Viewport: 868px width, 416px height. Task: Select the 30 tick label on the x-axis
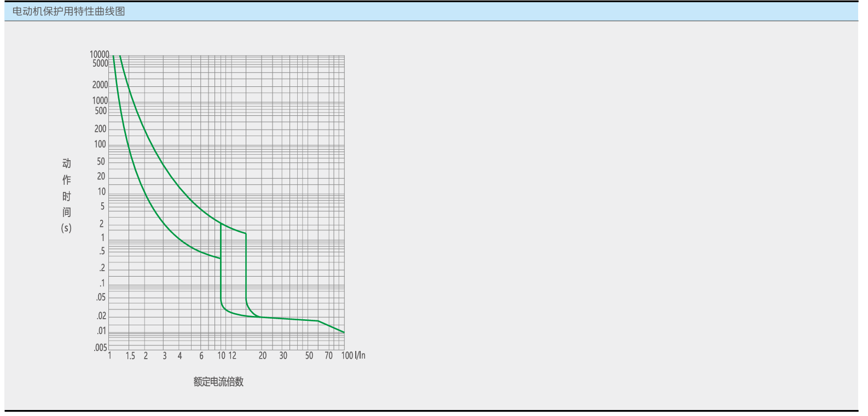click(283, 356)
